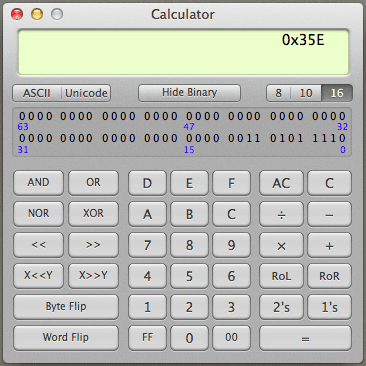The width and height of the screenshot is (366, 366).
Task: Select base 8 octal mode
Action: [279, 93]
